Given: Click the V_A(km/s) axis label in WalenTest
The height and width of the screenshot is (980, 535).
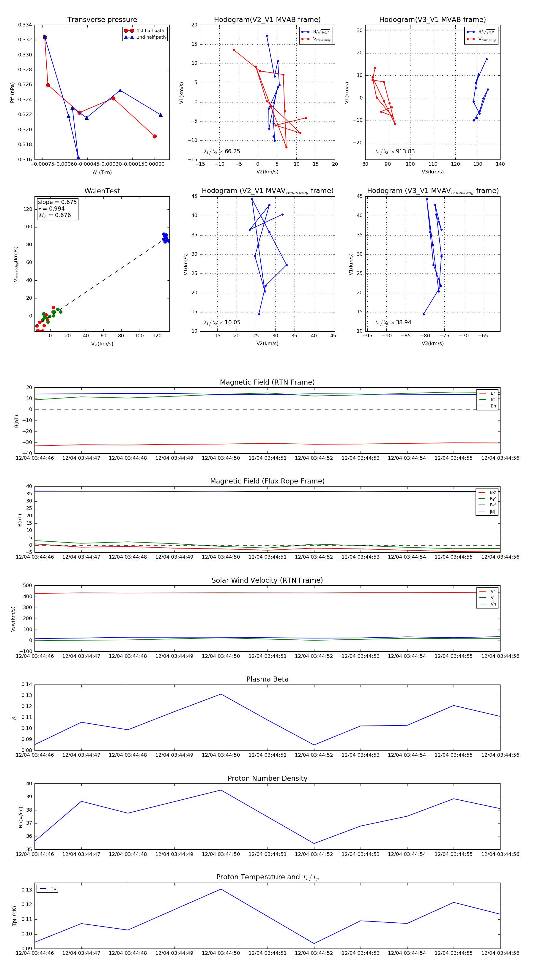Looking at the screenshot, I should click(102, 344).
